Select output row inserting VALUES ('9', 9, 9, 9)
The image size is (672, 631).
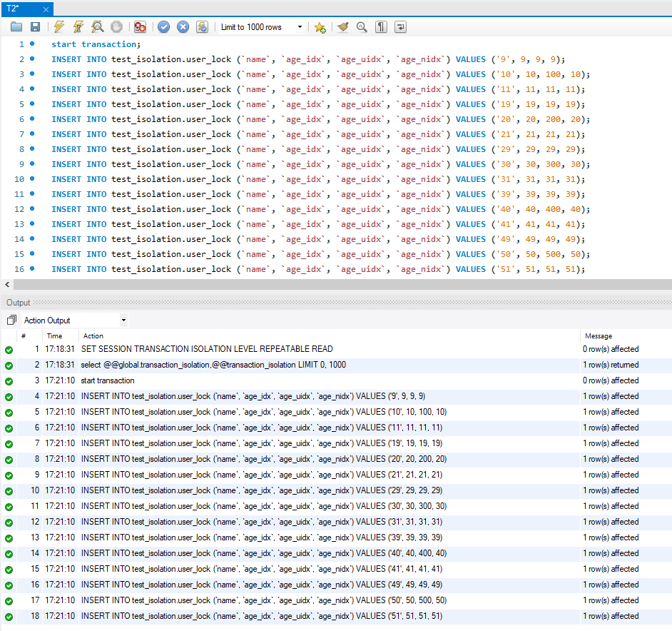pyautogui.click(x=337, y=396)
